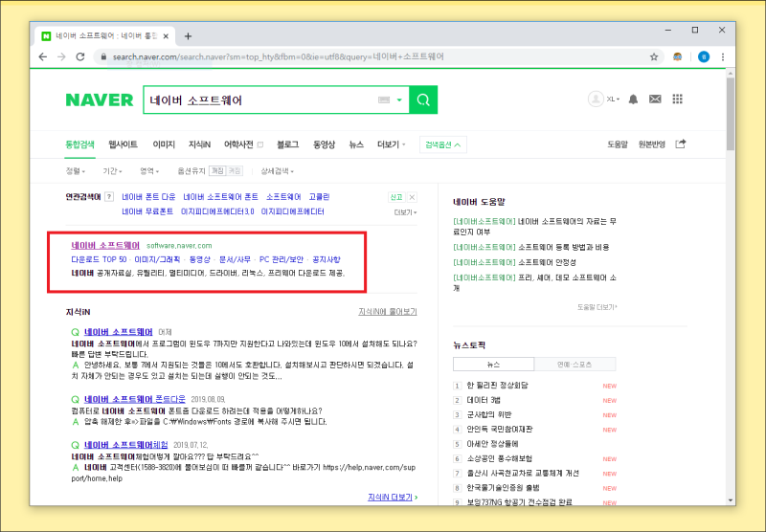Switch to the 지식iN search tab
766x532 pixels.
(199, 144)
